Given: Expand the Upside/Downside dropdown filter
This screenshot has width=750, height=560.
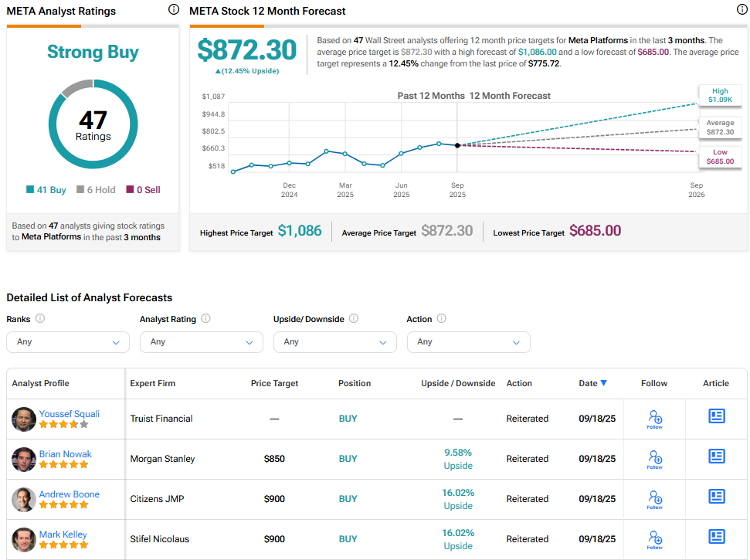Looking at the screenshot, I should [x=334, y=341].
